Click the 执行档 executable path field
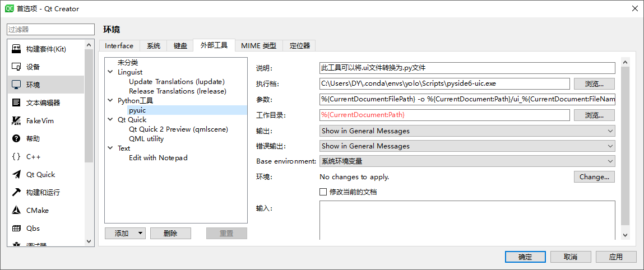The image size is (644, 270). (444, 83)
